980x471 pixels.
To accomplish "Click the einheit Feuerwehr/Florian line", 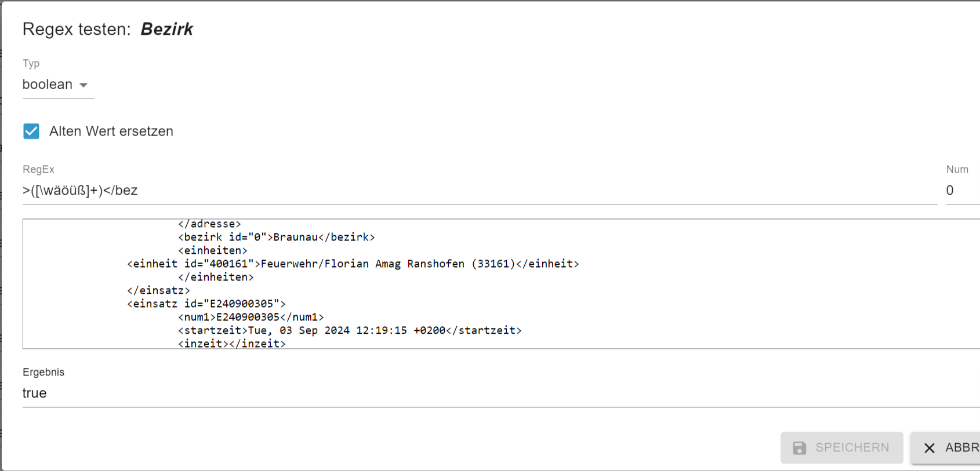I will click(353, 264).
